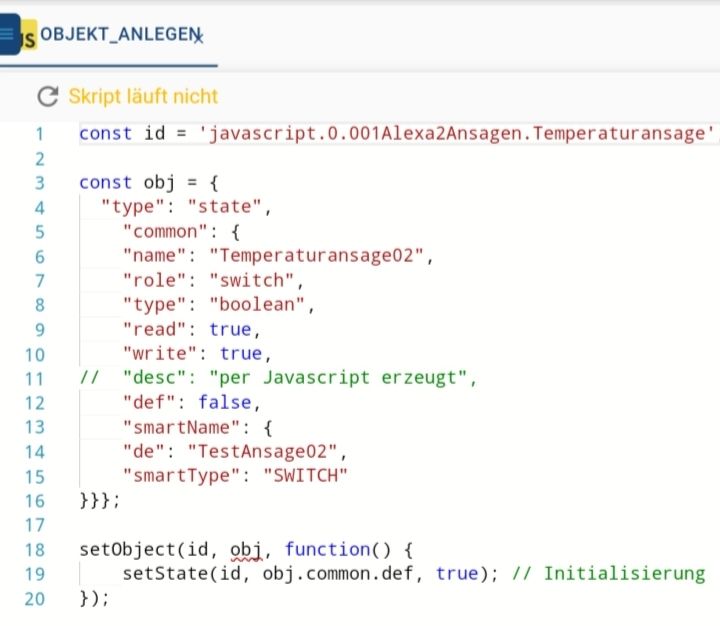Click the "switch" role value
Viewport: 720px width, 626px height.
[x=252, y=280]
